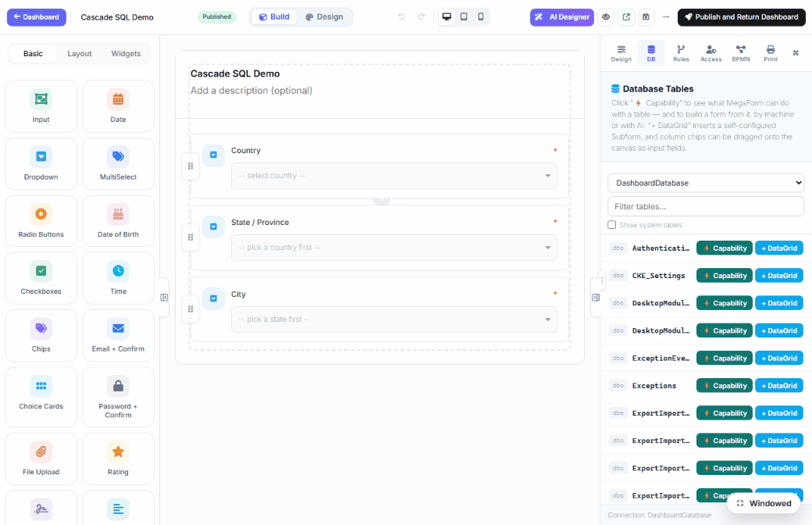Open the Rules panel tab
The width and height of the screenshot is (812, 525).
pos(681,53)
